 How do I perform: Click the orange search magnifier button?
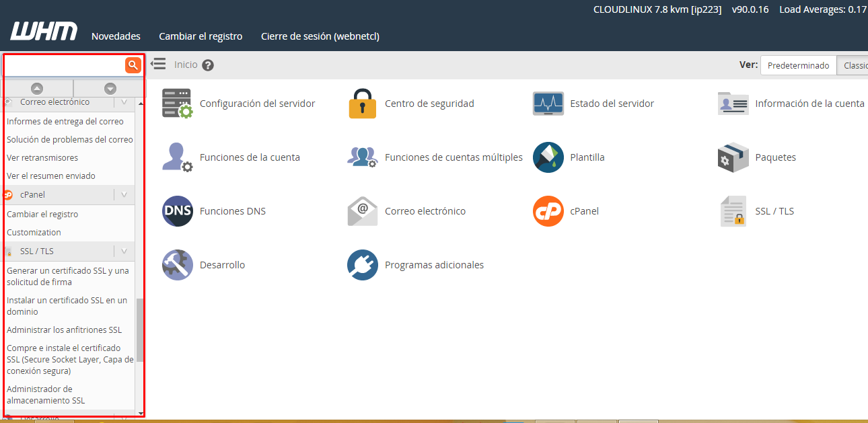pyautogui.click(x=133, y=65)
